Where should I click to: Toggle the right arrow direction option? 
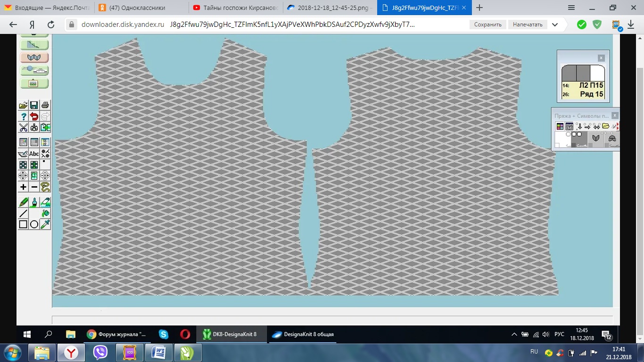click(x=587, y=126)
